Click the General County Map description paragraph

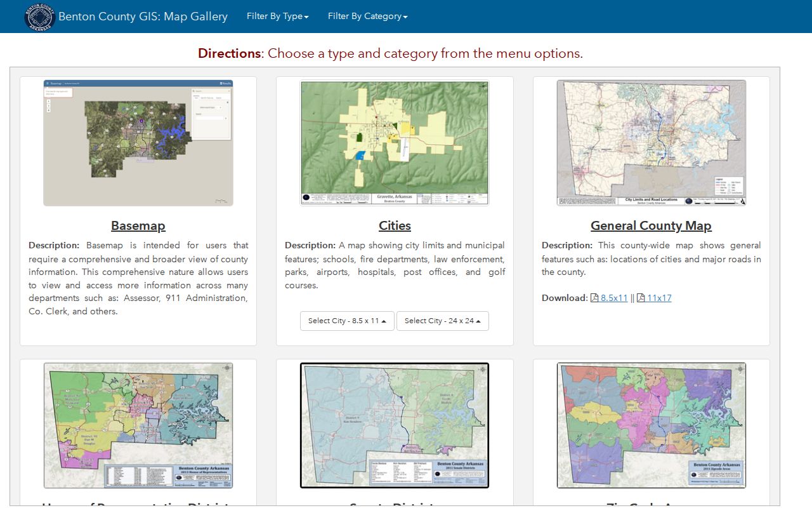(652, 258)
